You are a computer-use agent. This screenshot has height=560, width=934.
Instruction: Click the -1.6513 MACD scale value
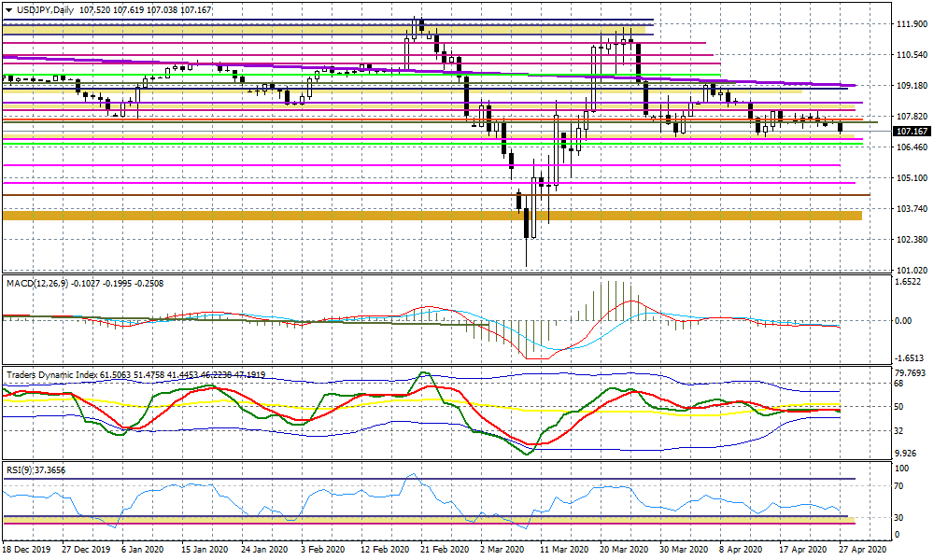910,358
